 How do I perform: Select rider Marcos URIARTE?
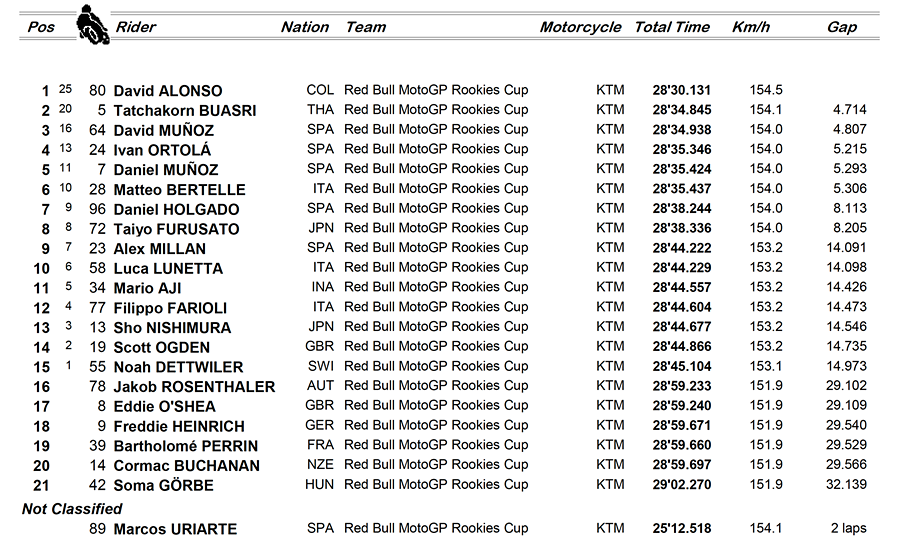pyautogui.click(x=175, y=529)
